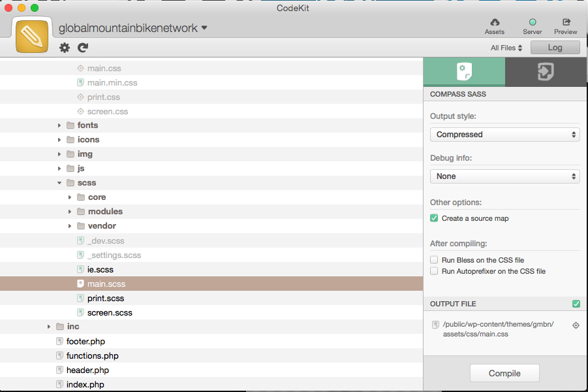Click the fonts folder icon
588x392 pixels.
[x=70, y=125]
